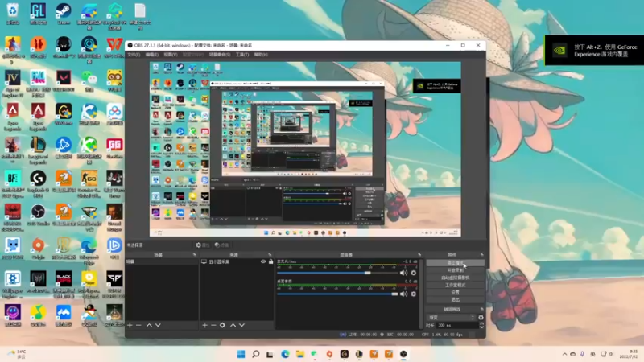
Task: Open the Steam desktop shortcut
Action: click(64, 14)
